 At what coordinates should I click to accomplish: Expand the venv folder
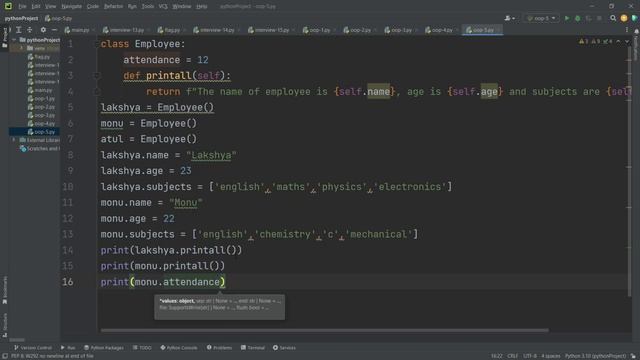(x=22, y=48)
